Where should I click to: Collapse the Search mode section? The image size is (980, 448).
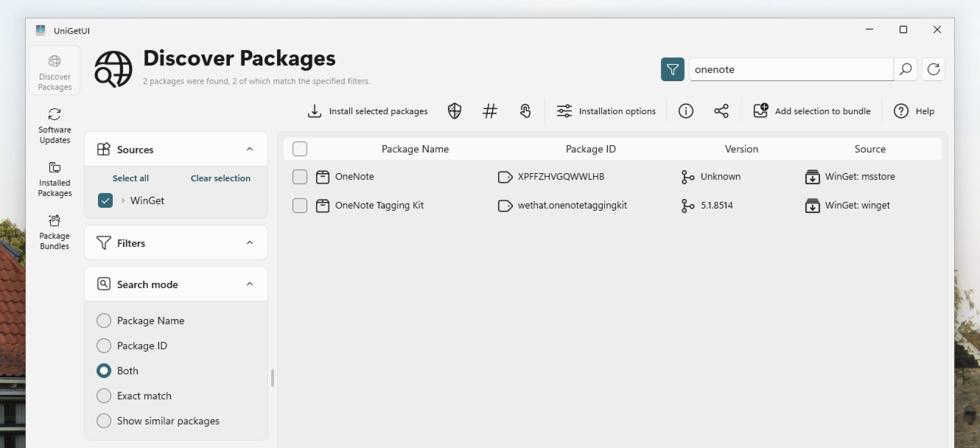[250, 284]
